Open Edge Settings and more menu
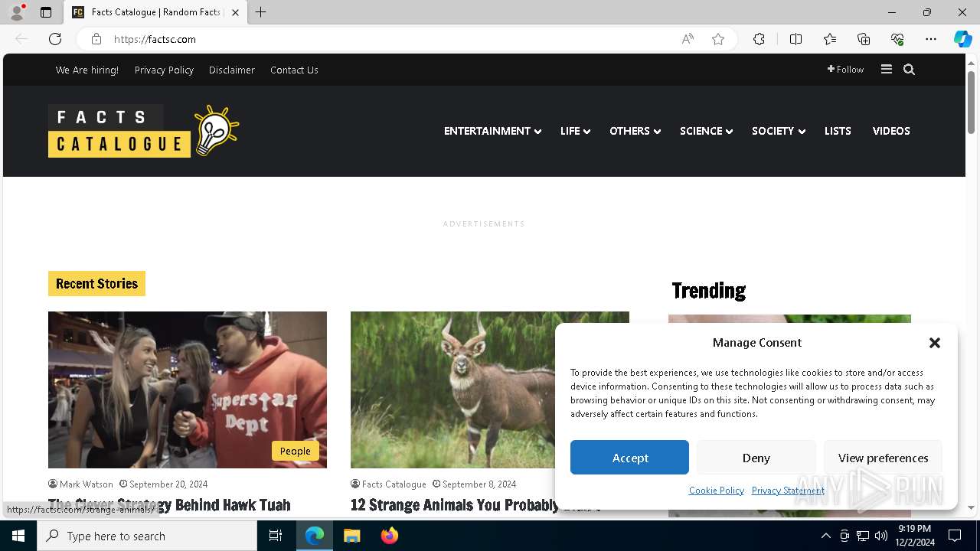The height and width of the screenshot is (551, 980). (931, 39)
